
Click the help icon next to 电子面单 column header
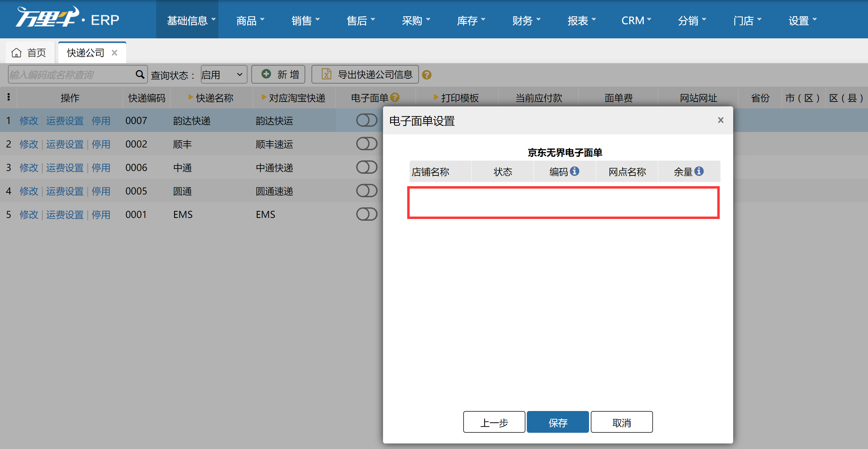(395, 97)
